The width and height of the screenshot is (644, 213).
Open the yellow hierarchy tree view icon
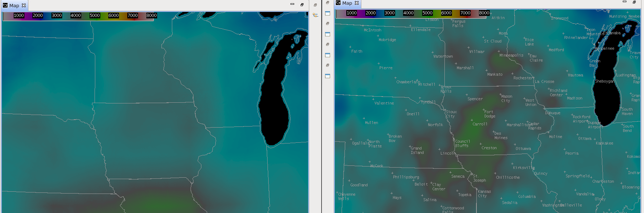(x=315, y=15)
